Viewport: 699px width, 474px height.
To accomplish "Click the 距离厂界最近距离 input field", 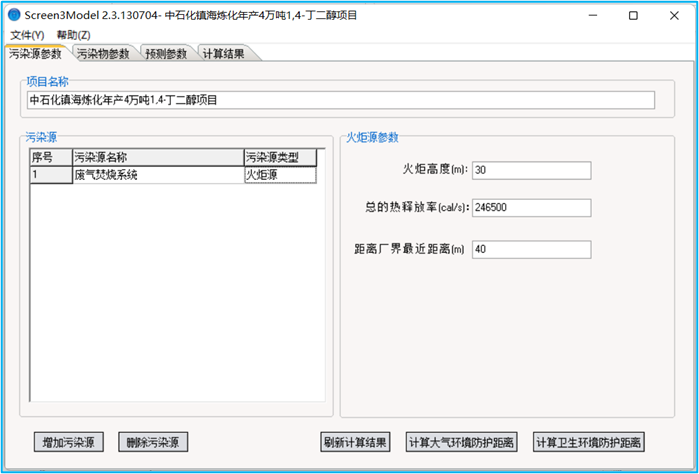I will (x=531, y=249).
